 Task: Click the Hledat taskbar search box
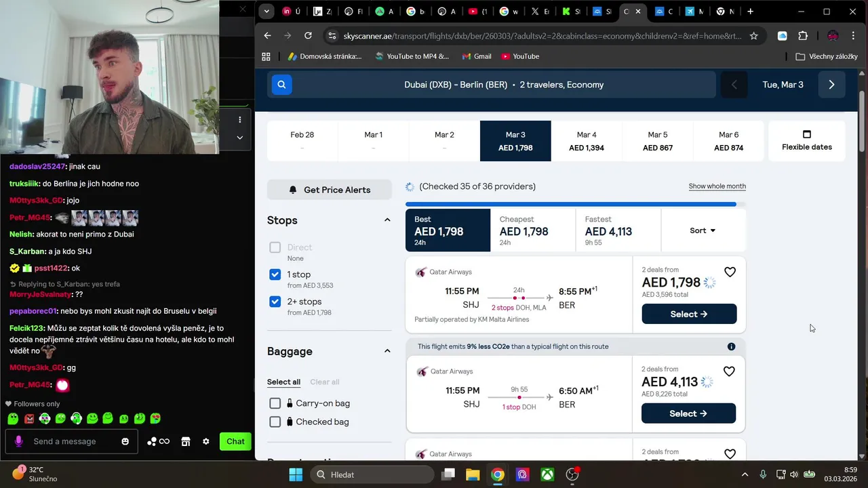click(373, 474)
